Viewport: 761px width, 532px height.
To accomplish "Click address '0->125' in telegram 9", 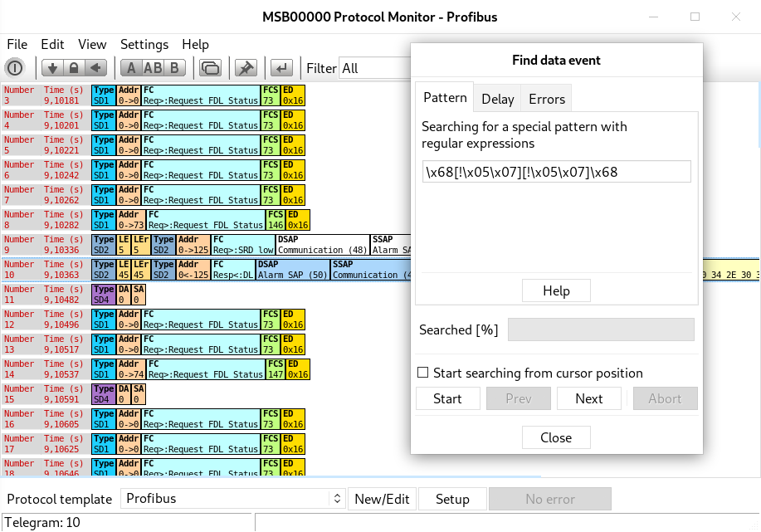I will point(193,250).
